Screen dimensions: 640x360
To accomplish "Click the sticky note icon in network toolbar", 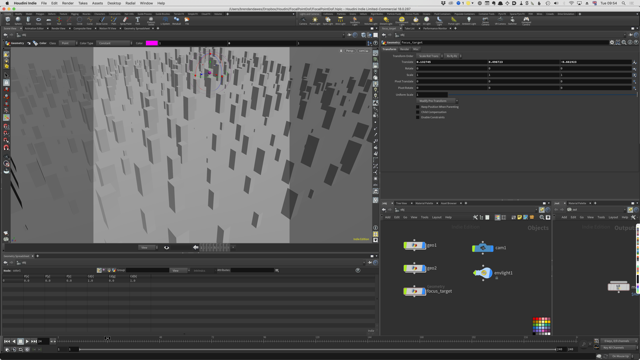I will click(x=519, y=218).
